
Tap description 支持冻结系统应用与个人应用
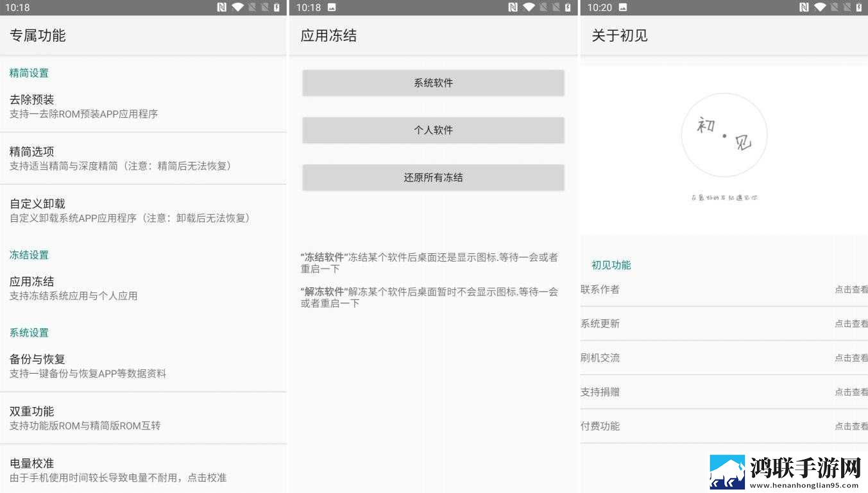pyautogui.click(x=73, y=296)
